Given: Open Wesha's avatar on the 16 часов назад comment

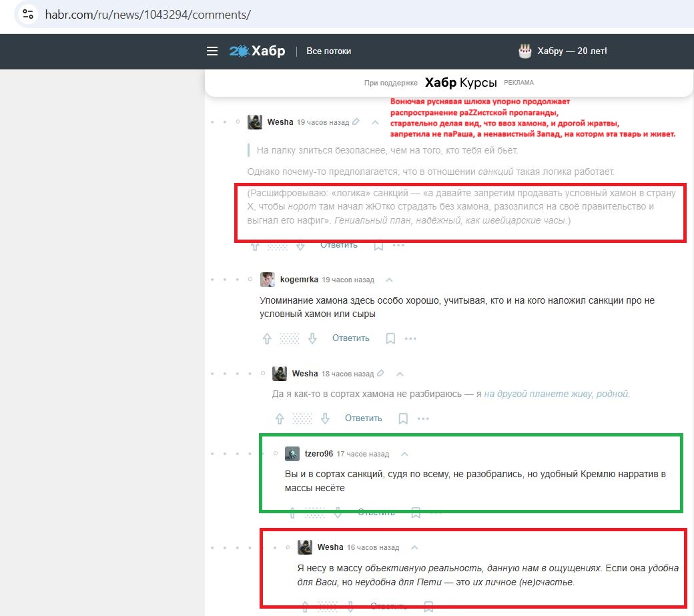Looking at the screenshot, I should tap(304, 547).
